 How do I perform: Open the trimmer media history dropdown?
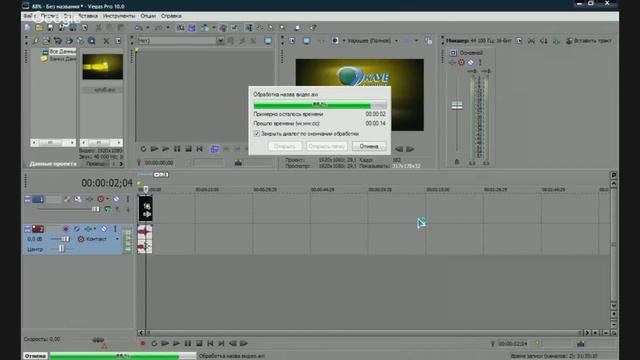[220, 41]
